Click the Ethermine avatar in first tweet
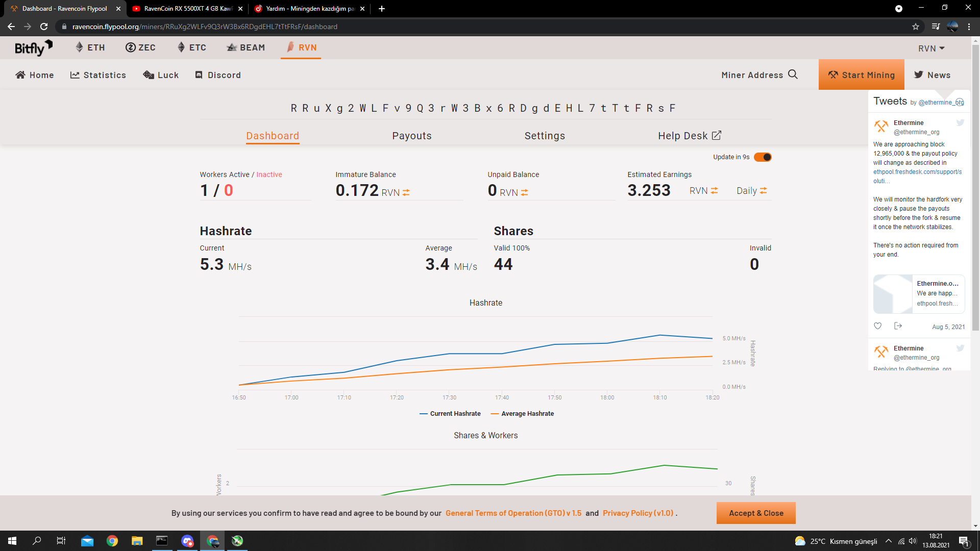The image size is (980, 551). click(x=881, y=126)
